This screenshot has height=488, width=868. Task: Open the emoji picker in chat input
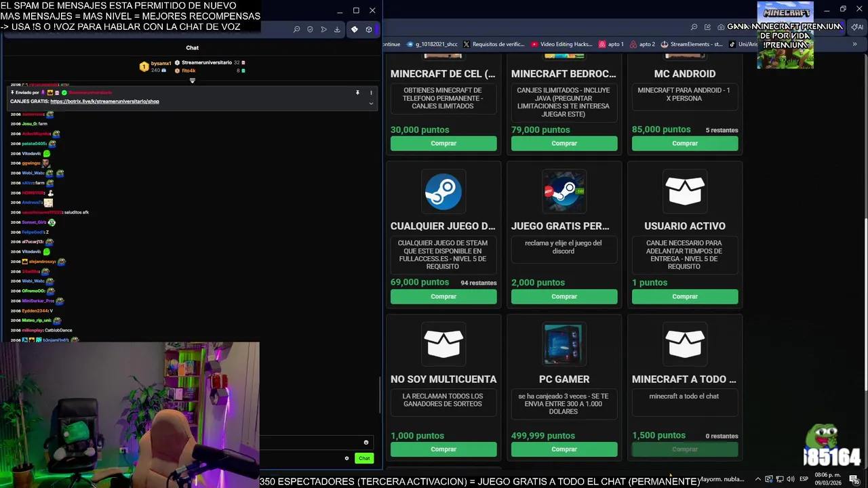366,443
